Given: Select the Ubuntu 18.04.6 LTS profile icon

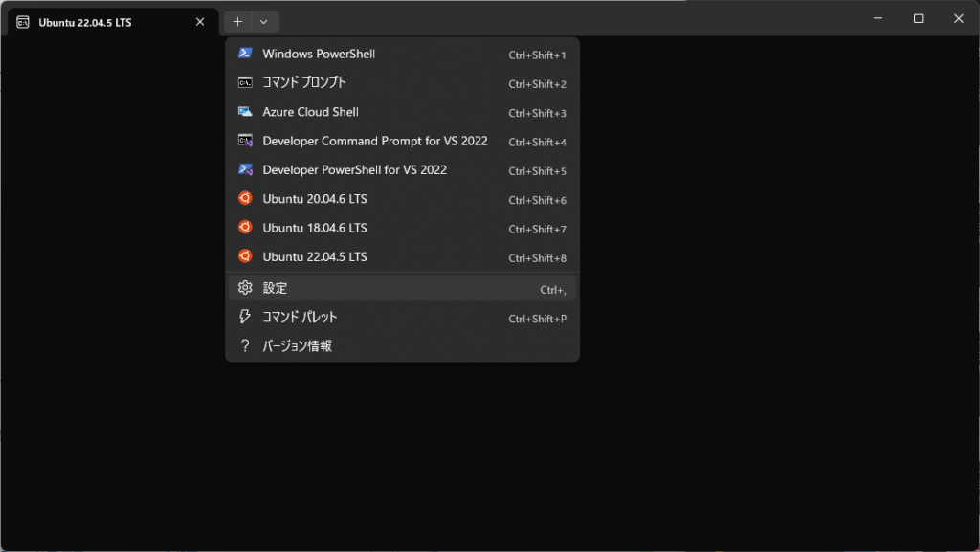Looking at the screenshot, I should point(246,228).
